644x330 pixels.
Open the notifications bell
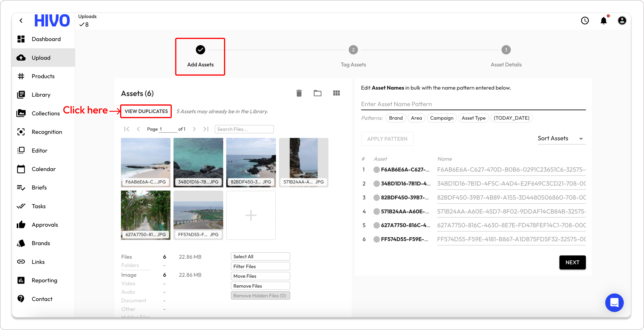click(x=604, y=21)
